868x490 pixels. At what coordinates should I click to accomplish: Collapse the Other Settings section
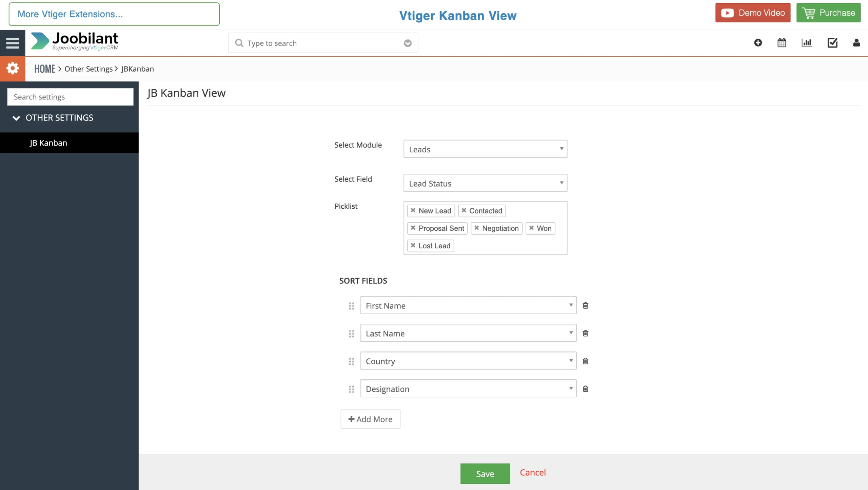tap(16, 118)
